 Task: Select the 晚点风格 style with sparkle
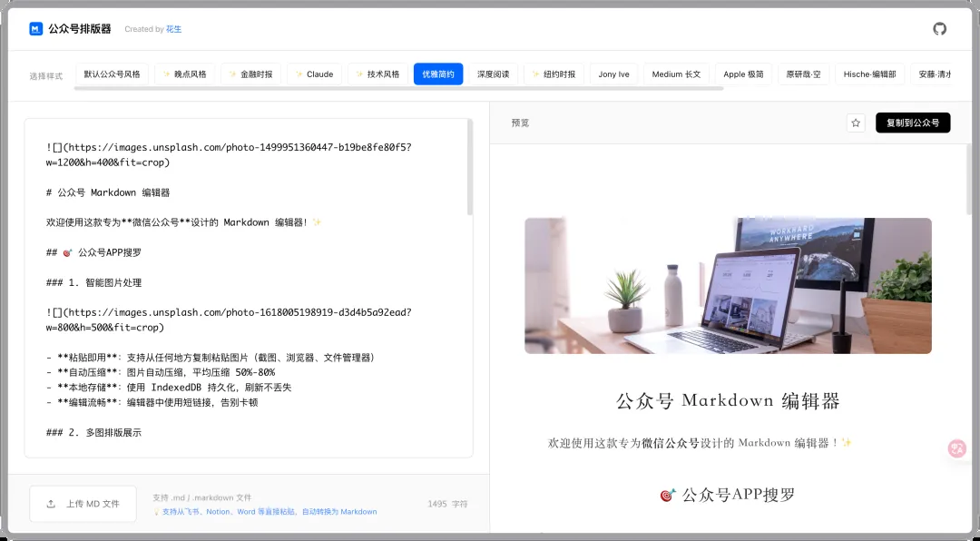(184, 74)
